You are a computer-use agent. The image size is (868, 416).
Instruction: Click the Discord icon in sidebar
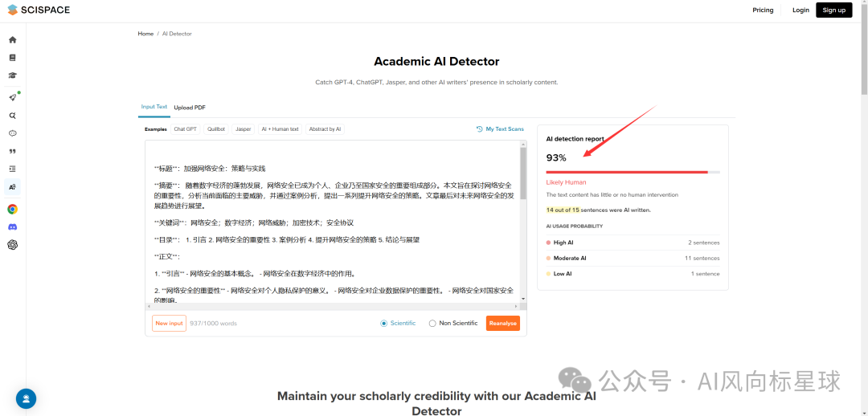(12, 226)
